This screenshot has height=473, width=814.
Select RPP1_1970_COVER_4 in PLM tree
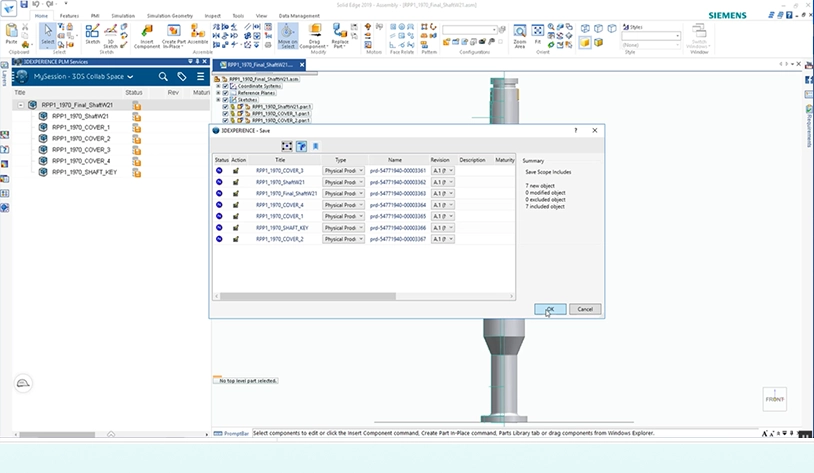[x=81, y=161]
